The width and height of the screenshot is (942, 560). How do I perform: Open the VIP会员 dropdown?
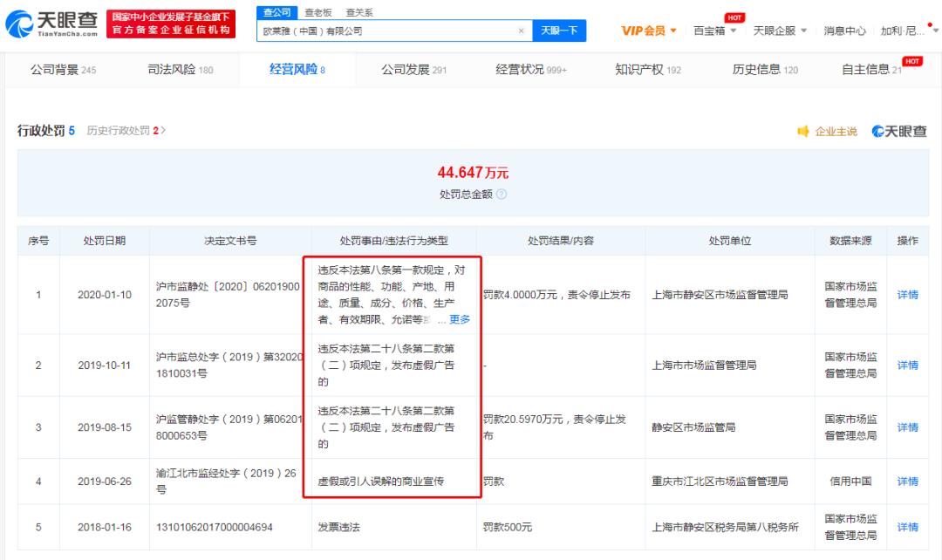(x=649, y=31)
